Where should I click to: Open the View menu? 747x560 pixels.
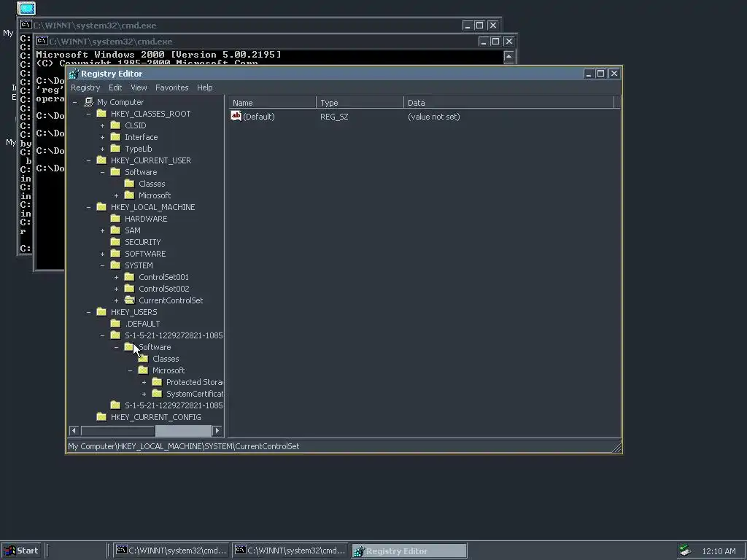139,87
